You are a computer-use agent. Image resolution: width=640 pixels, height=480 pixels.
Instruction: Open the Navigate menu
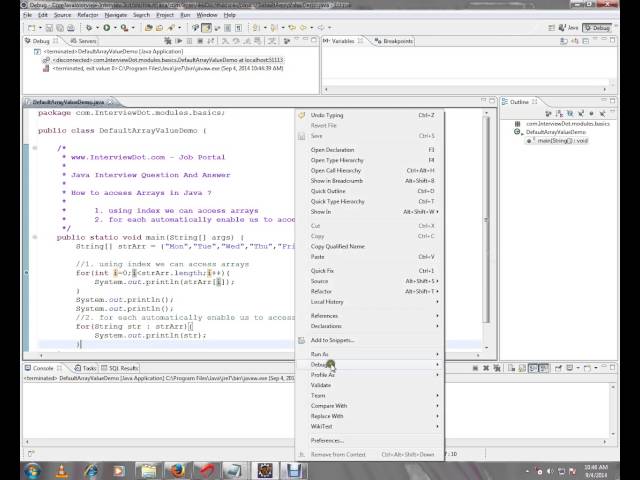point(116,15)
